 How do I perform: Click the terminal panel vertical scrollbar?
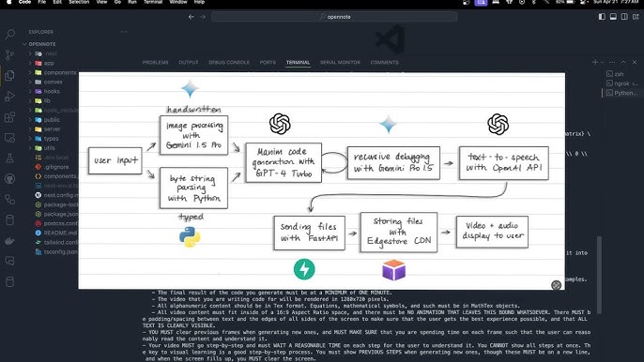click(599, 275)
